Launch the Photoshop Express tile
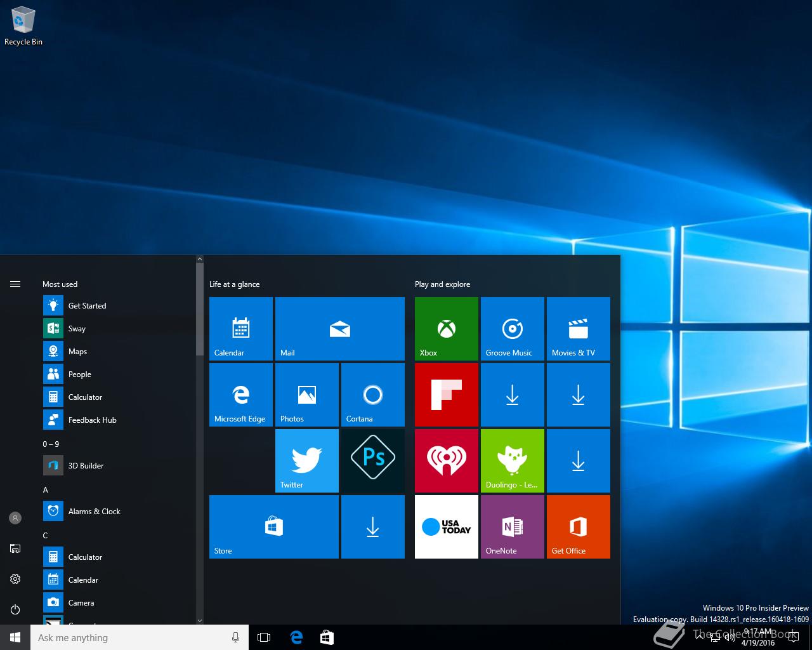The width and height of the screenshot is (812, 650). 373,461
